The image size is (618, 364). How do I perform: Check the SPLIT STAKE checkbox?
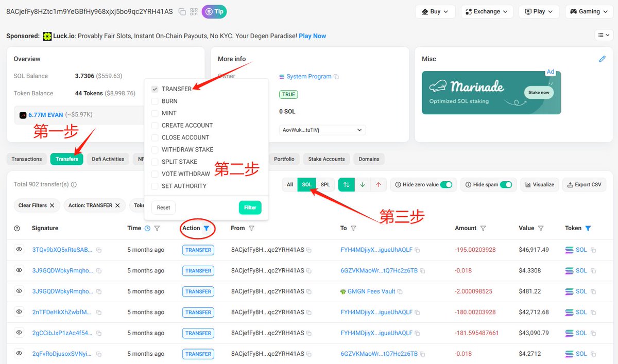(155, 162)
